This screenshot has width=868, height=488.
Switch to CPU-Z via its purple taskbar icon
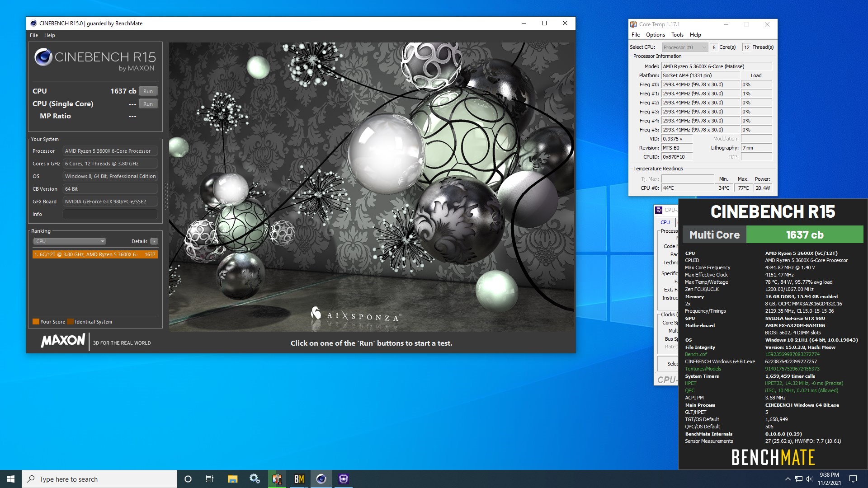tap(344, 479)
